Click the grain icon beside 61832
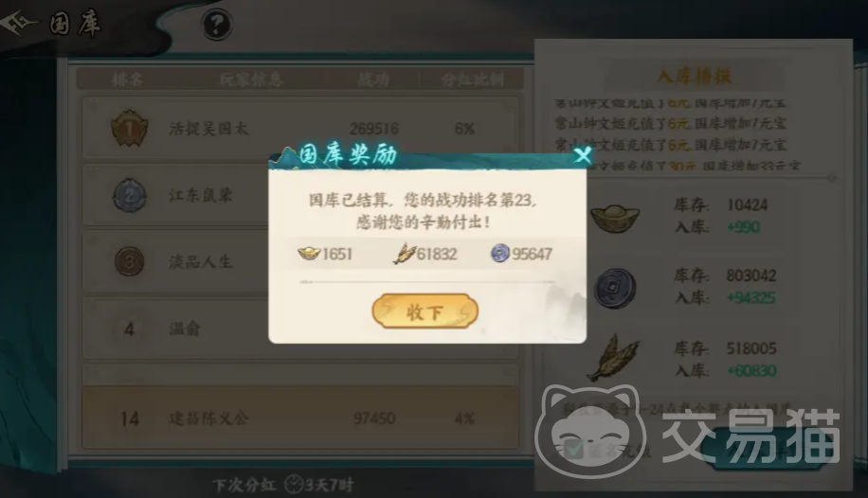This screenshot has width=868, height=498. click(404, 254)
